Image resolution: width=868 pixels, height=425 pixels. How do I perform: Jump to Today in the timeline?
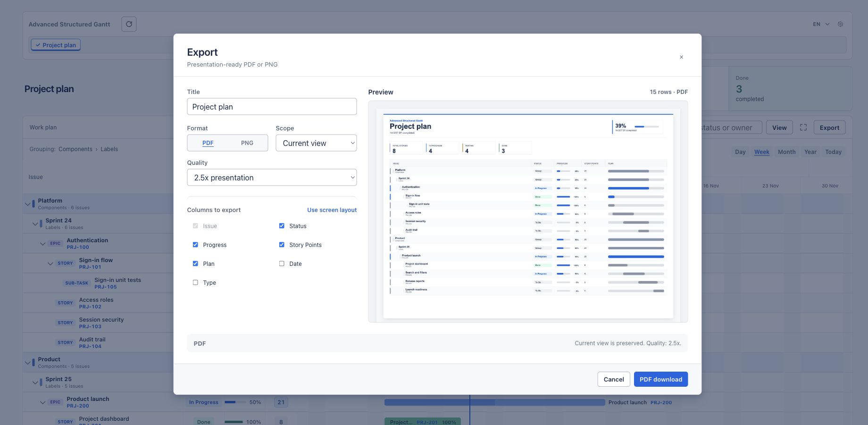[x=833, y=152]
